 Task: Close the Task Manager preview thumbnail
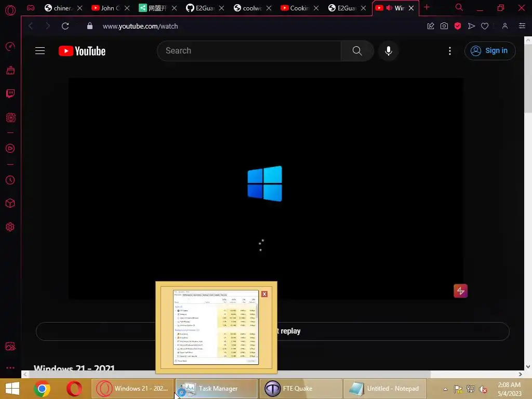pyautogui.click(x=264, y=294)
